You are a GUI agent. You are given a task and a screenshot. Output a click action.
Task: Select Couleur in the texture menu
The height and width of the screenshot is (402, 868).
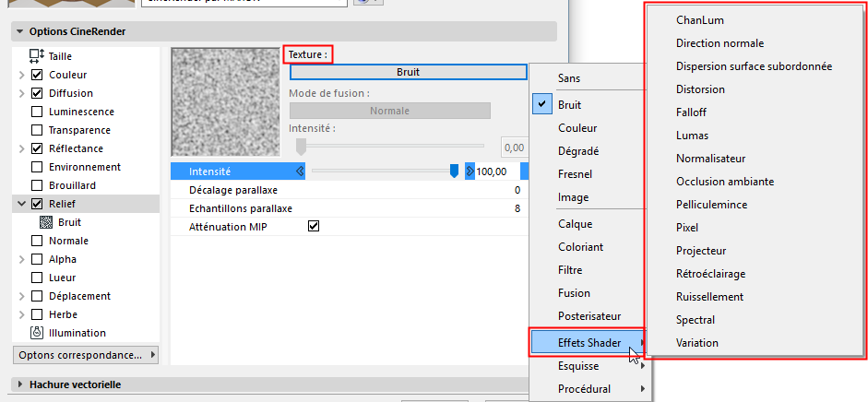(577, 128)
